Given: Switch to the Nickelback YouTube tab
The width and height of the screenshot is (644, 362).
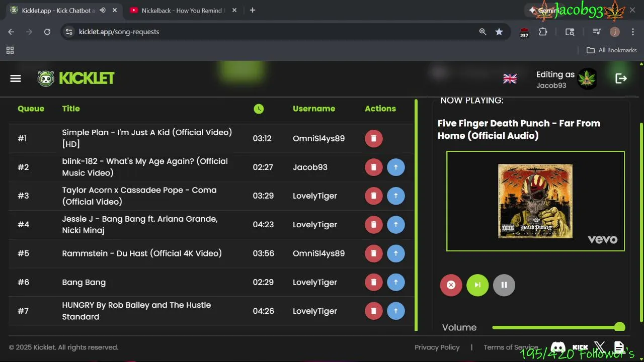Looking at the screenshot, I should coord(177,11).
